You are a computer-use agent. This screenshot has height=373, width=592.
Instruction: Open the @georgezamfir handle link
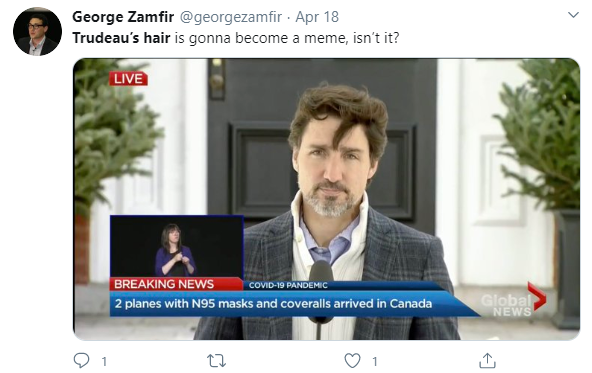pos(231,17)
